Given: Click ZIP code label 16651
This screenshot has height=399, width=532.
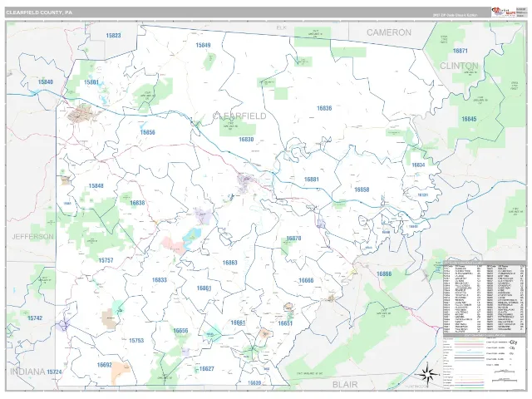Looking at the screenshot, I should pyautogui.click(x=285, y=323).
